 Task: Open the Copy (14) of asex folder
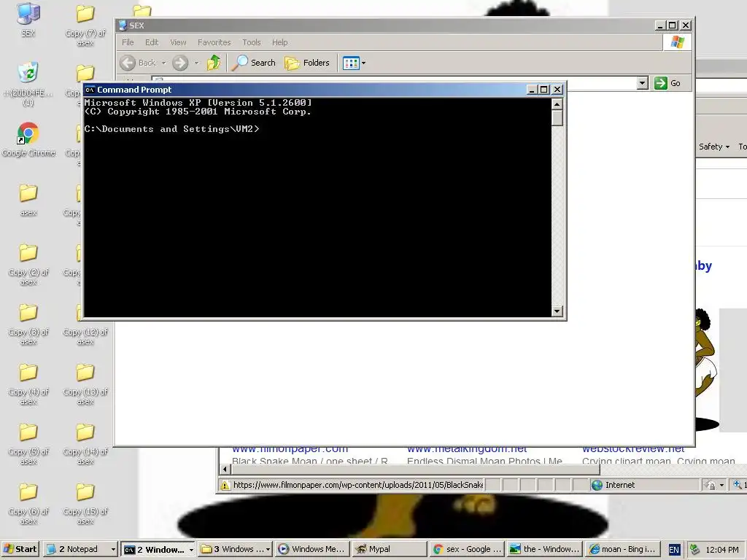coord(85,444)
